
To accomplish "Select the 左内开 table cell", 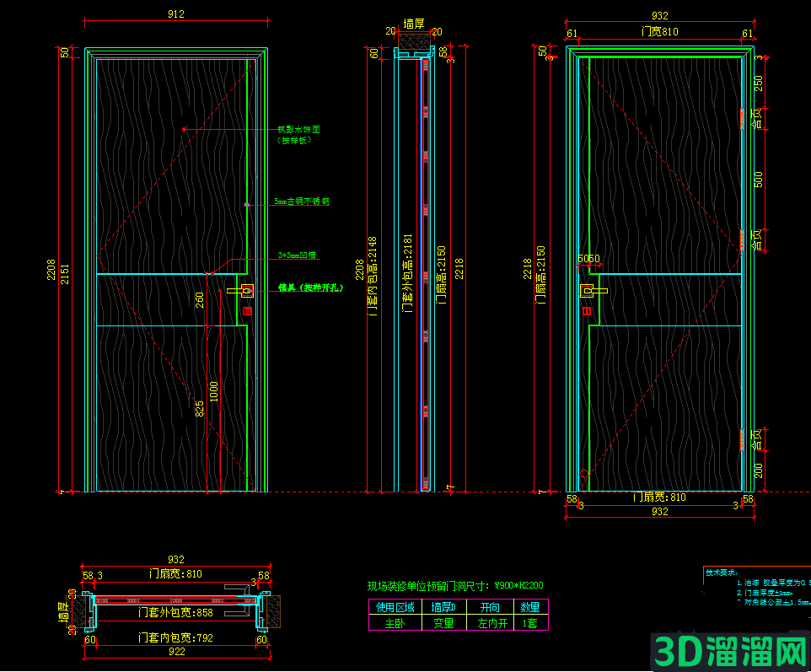I will (491, 623).
